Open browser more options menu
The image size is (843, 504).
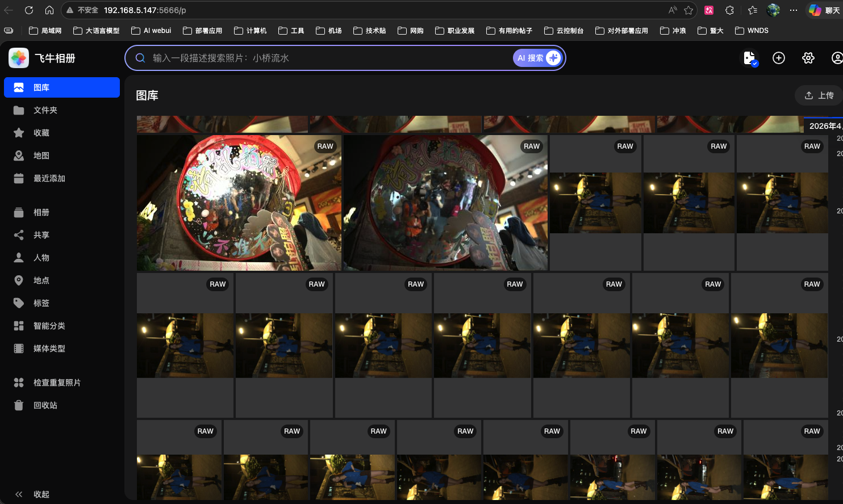[794, 10]
